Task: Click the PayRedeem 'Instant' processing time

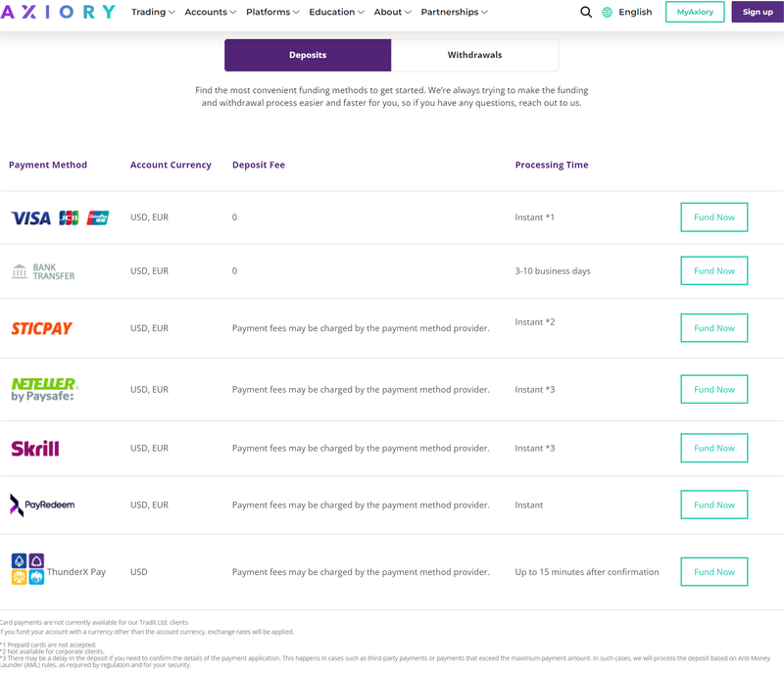Action: tap(528, 505)
